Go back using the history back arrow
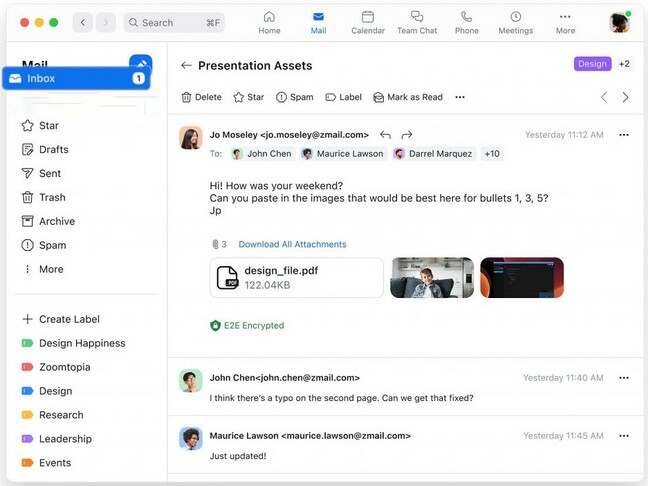Viewport: 648px width, 486px height. point(83,22)
